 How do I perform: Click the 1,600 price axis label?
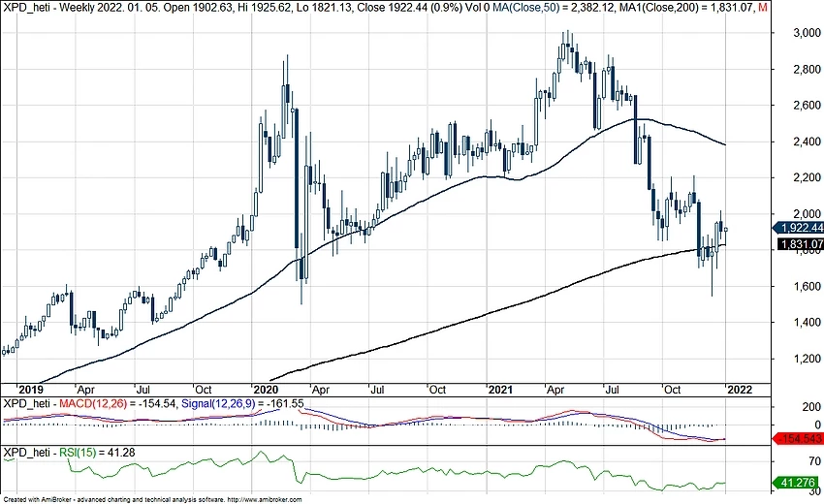point(807,287)
